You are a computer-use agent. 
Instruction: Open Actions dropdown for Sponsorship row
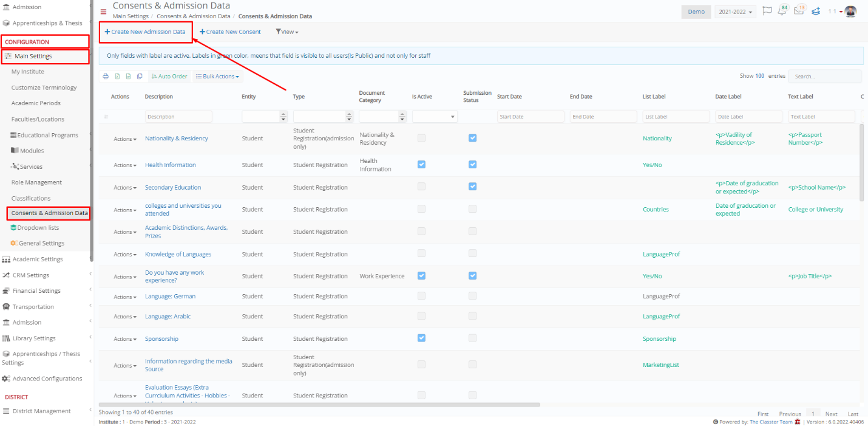pyautogui.click(x=125, y=339)
